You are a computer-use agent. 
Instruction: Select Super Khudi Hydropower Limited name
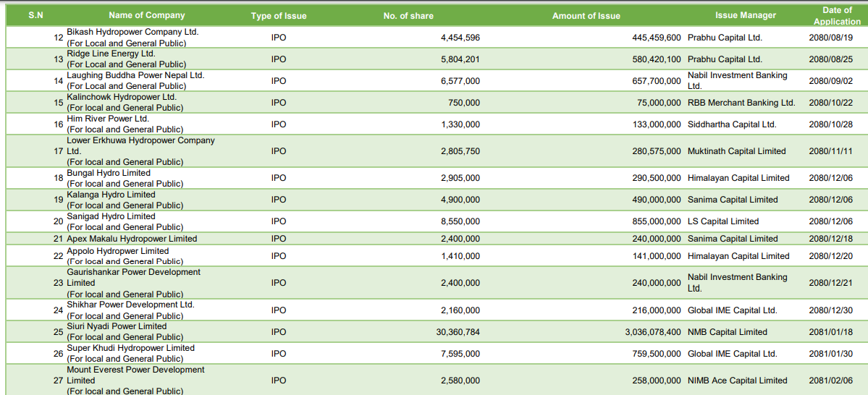130,348
